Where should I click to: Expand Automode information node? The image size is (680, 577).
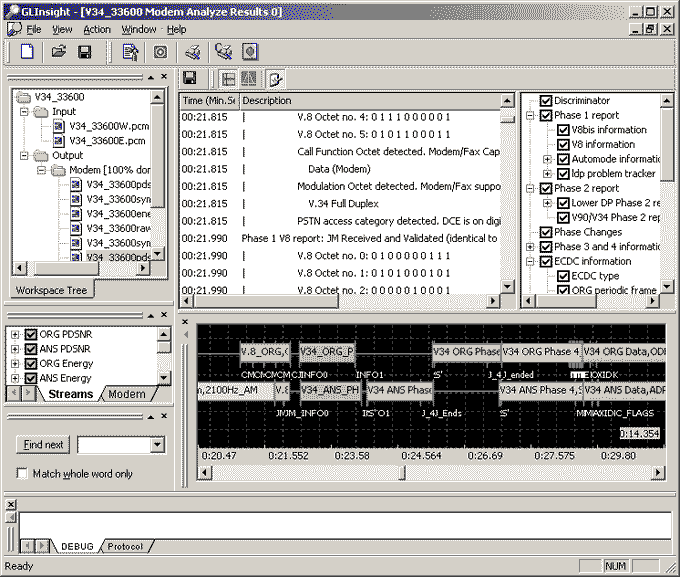click(547, 159)
